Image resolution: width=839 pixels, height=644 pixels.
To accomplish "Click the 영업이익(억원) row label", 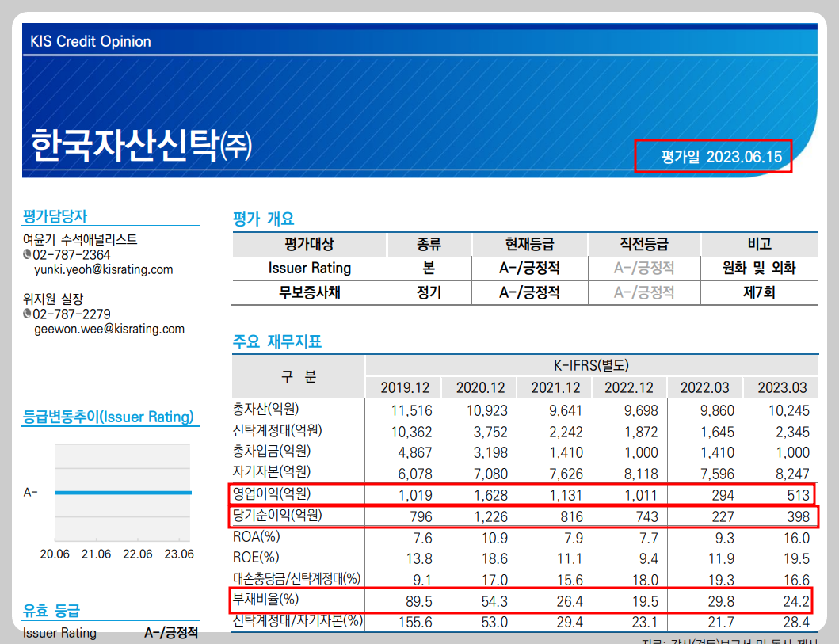I will [272, 493].
